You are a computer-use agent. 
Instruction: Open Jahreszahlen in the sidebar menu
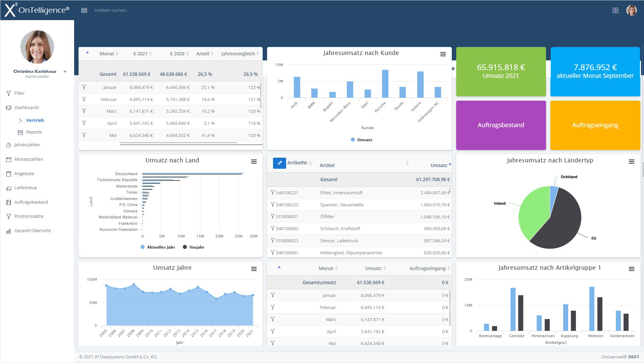click(27, 145)
